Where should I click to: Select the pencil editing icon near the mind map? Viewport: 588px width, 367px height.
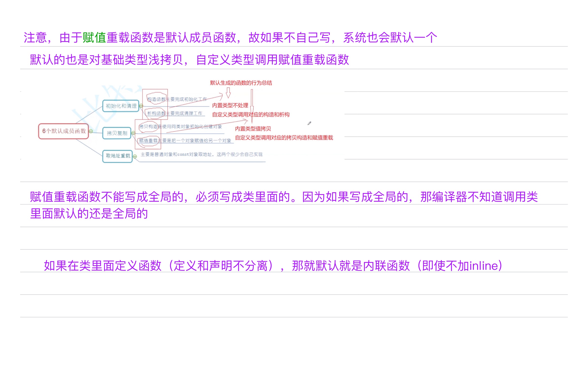click(x=309, y=123)
